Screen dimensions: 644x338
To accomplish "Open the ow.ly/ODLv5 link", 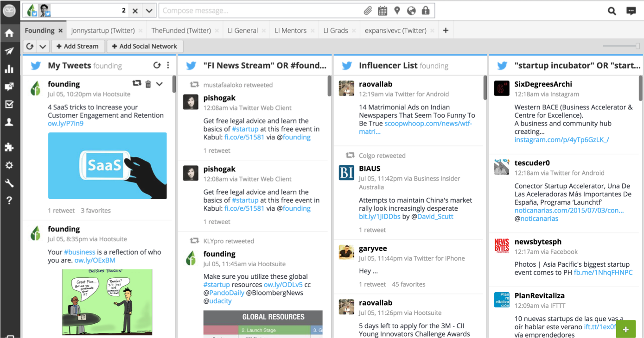I will (283, 284).
